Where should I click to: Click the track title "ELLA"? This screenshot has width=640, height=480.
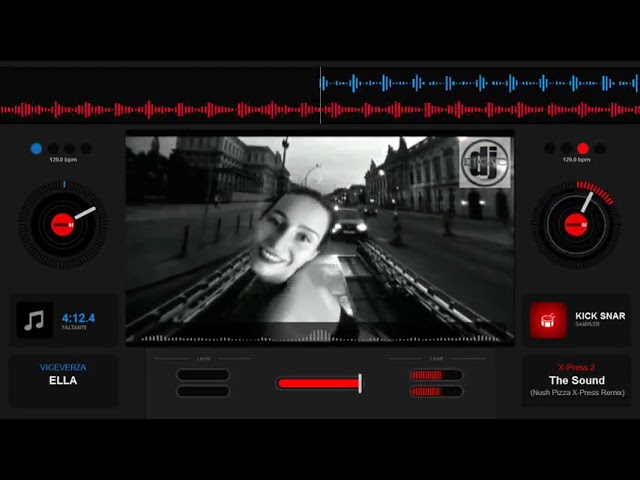pyautogui.click(x=63, y=380)
